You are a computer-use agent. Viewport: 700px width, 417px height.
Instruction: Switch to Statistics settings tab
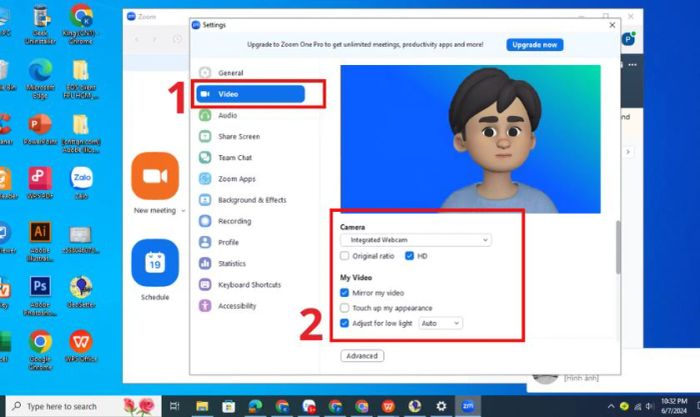[232, 263]
